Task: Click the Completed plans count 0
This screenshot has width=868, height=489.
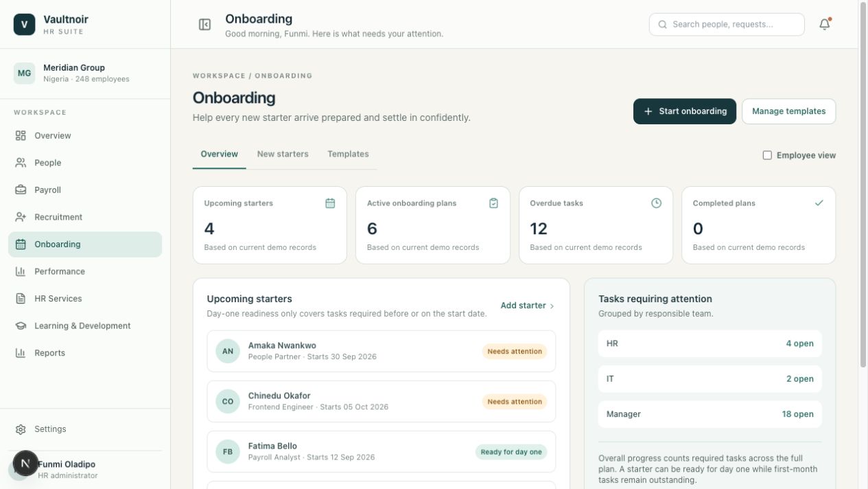Action: click(x=698, y=229)
